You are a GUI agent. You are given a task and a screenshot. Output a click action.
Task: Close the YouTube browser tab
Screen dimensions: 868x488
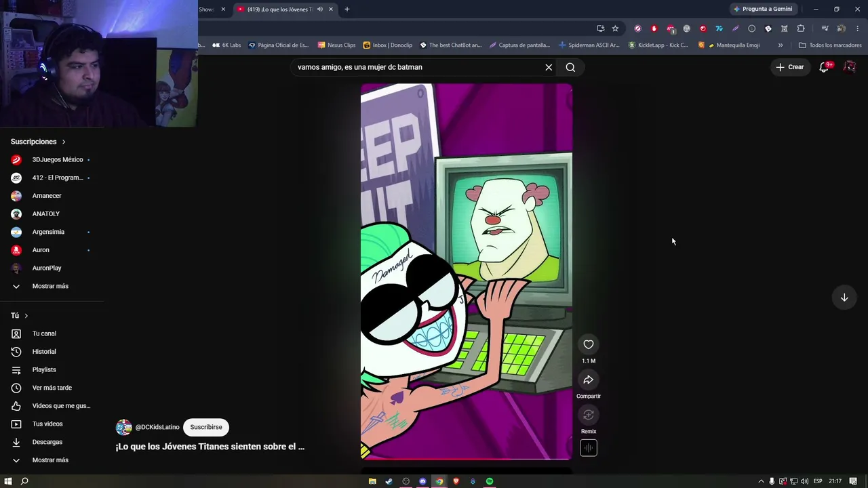pos(331,9)
